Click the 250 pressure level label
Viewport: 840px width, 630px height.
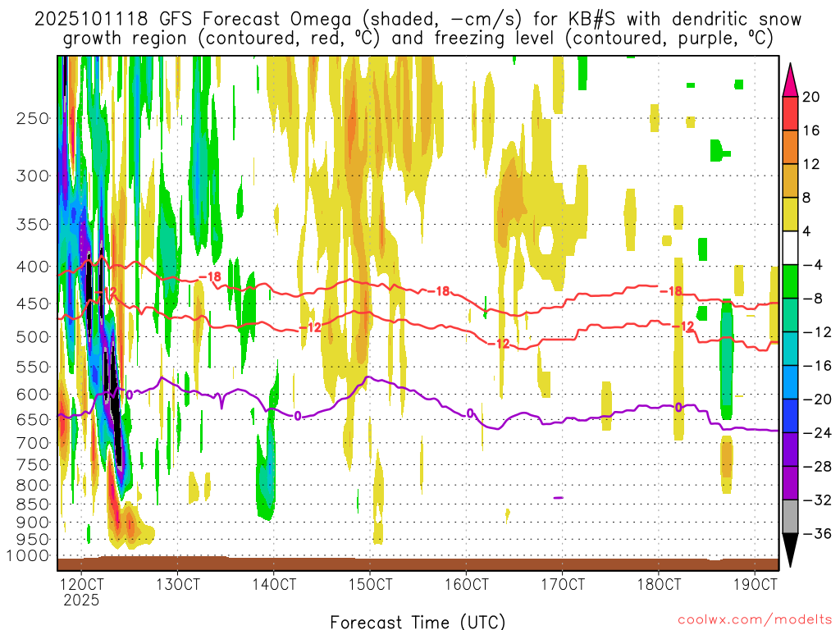(31, 118)
